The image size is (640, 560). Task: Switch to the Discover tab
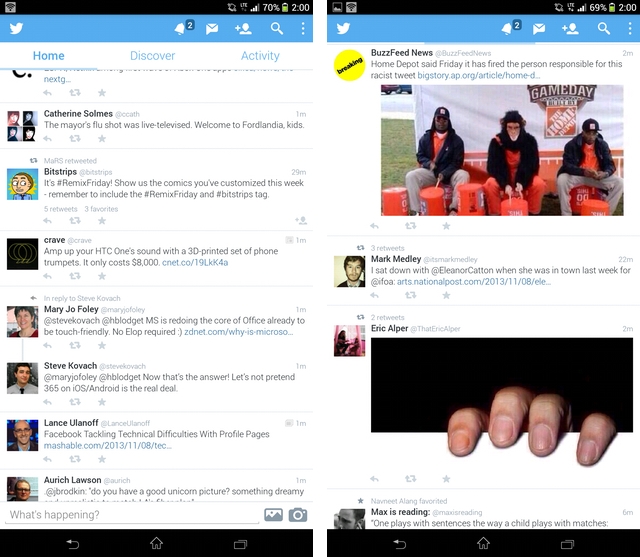[x=152, y=56]
